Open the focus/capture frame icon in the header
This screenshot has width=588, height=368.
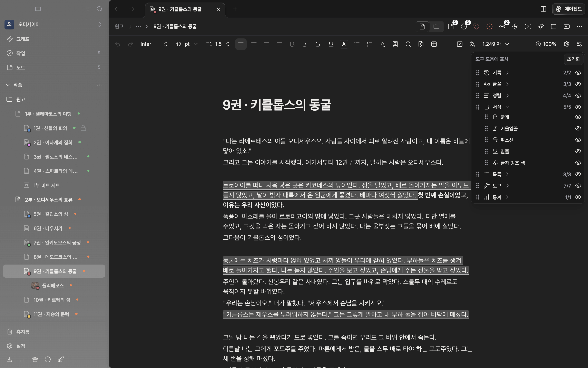528,27
